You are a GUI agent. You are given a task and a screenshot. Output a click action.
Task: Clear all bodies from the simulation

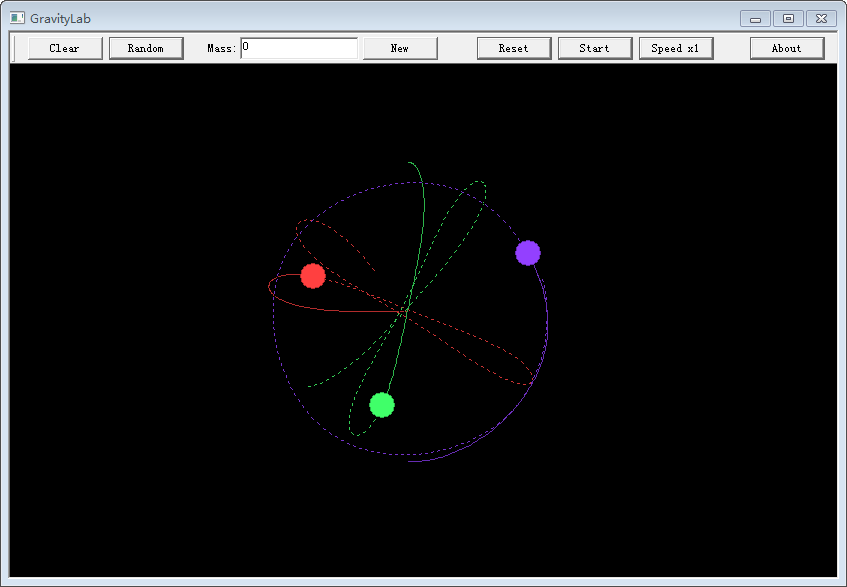(64, 47)
